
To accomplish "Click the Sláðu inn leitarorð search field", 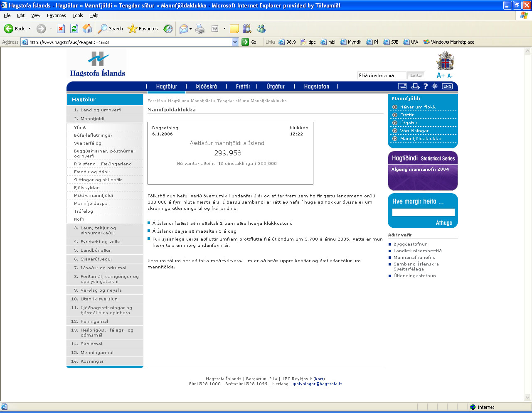I will click(x=382, y=76).
